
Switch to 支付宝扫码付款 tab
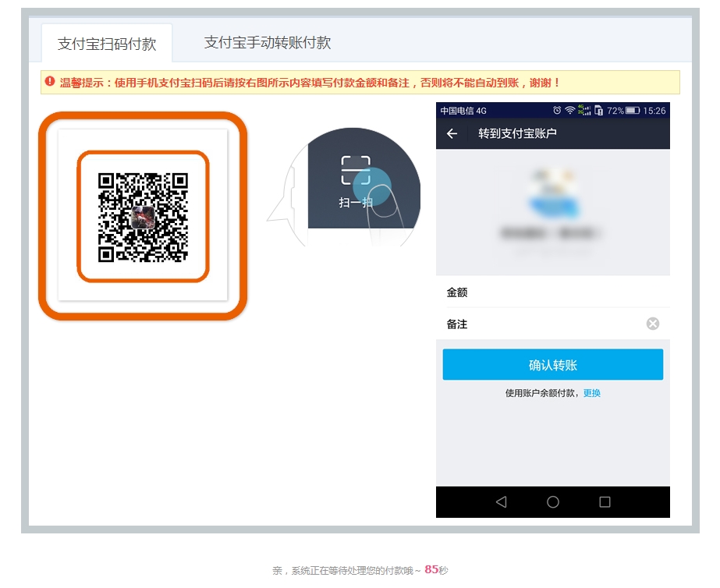point(107,43)
